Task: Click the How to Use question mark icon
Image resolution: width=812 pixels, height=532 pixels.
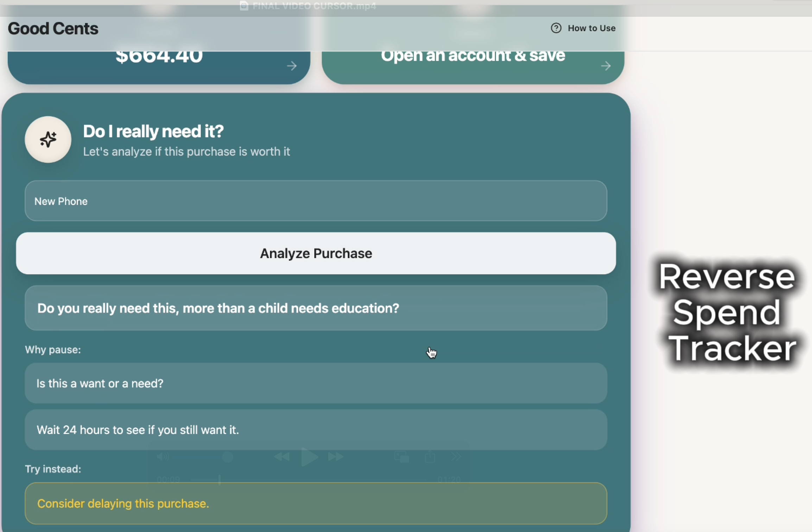Action: 556,28
